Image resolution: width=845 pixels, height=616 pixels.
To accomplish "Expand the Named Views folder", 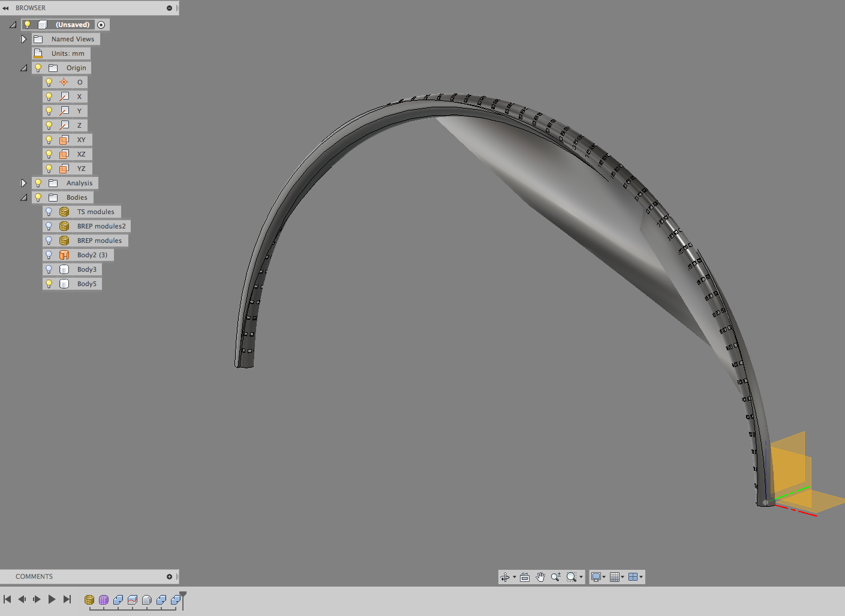I will pos(23,38).
